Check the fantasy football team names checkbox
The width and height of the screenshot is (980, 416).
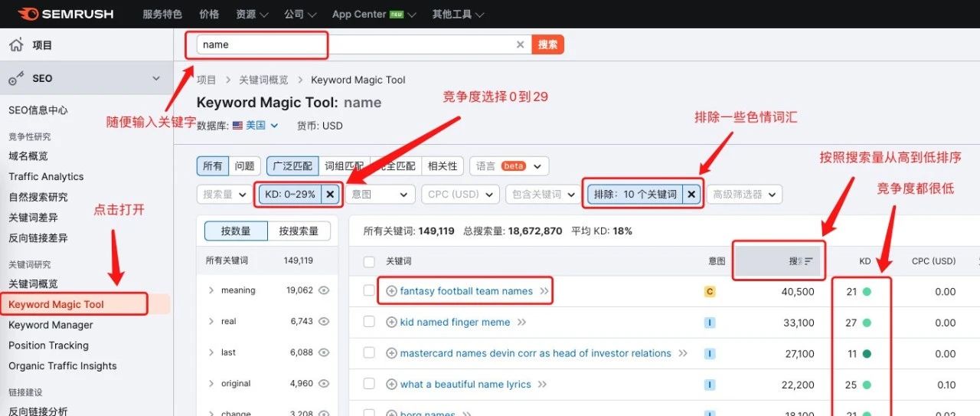(369, 291)
